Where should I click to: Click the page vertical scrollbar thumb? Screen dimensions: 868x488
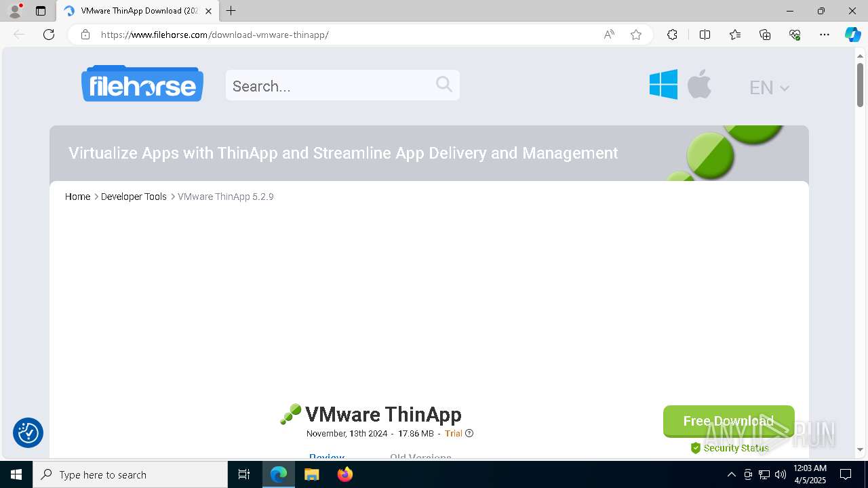[x=860, y=85]
